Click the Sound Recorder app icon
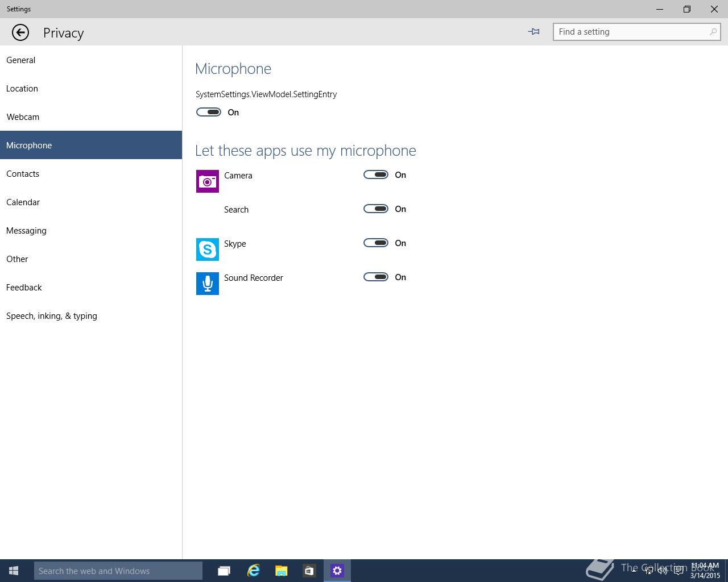Screen dimensions: 728x582 coord(208,284)
